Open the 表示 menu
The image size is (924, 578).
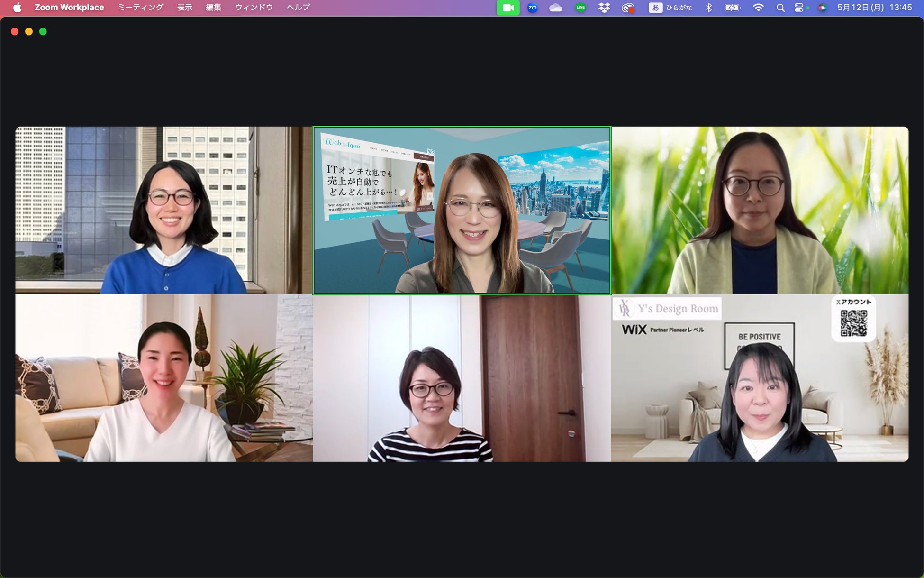click(x=184, y=8)
